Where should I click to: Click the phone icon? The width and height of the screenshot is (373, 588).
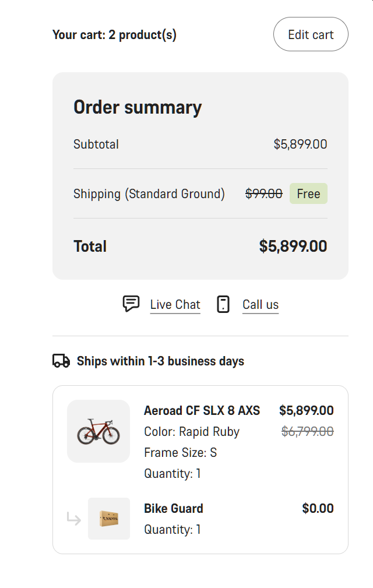(x=223, y=304)
